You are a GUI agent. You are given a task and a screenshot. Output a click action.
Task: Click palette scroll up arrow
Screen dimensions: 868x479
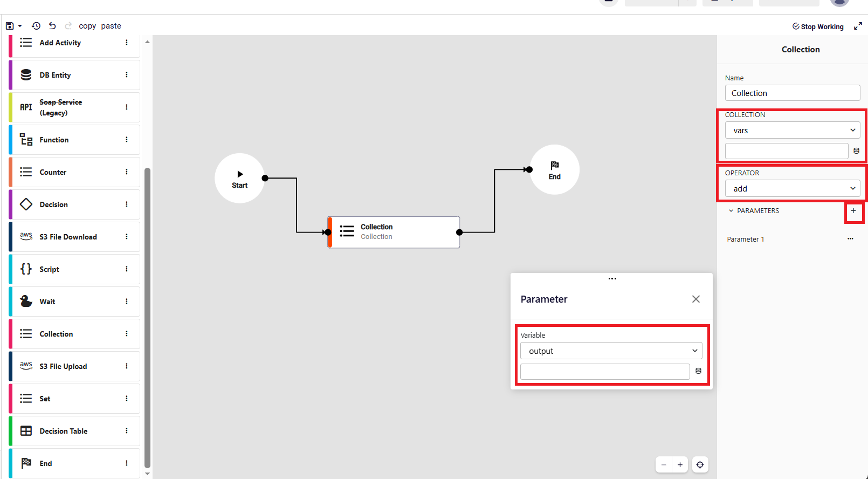point(148,42)
